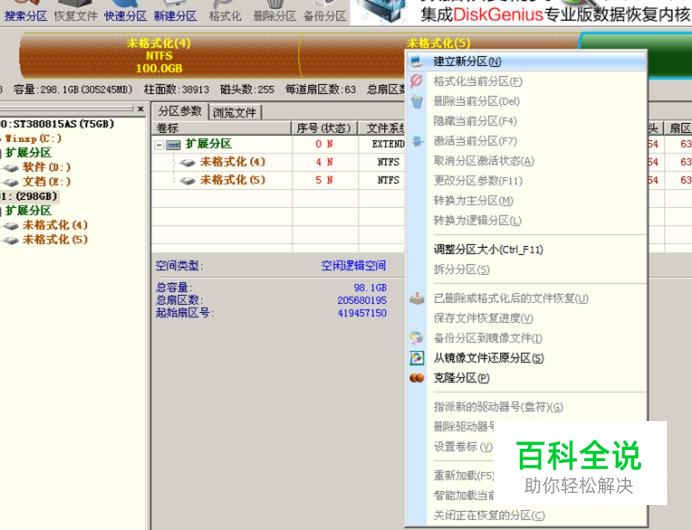
Task: Select the 未格式化(4) row in partition table
Action: (x=233, y=162)
